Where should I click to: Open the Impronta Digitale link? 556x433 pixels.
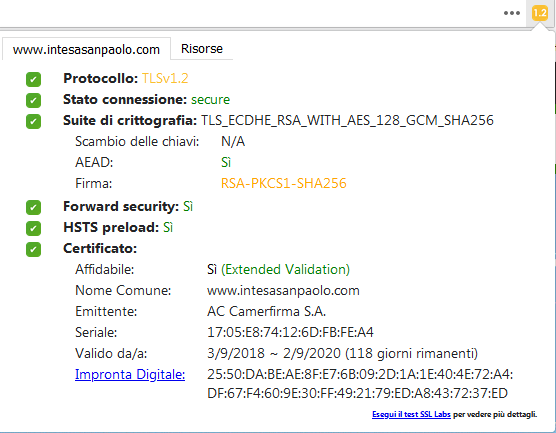(130, 374)
